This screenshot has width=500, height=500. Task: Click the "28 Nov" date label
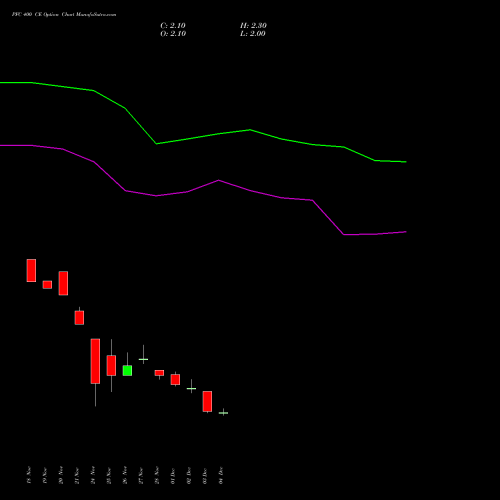157,475
